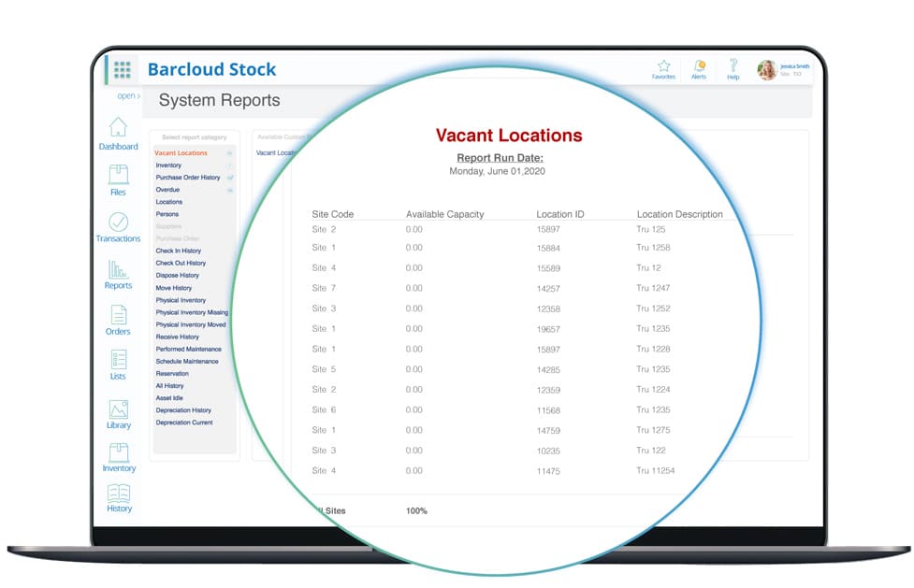Click 100% total value
The width and height of the screenshot is (914, 588).
click(416, 510)
